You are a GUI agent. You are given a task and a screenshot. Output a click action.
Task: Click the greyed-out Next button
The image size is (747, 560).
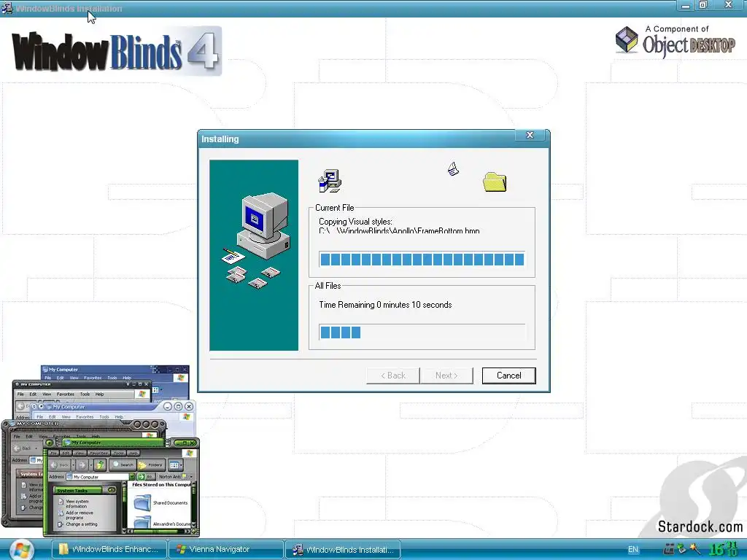coord(446,376)
